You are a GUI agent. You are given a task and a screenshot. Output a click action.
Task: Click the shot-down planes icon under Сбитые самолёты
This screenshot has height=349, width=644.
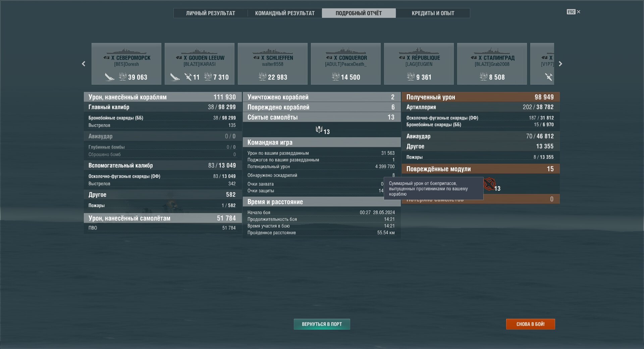pos(319,130)
